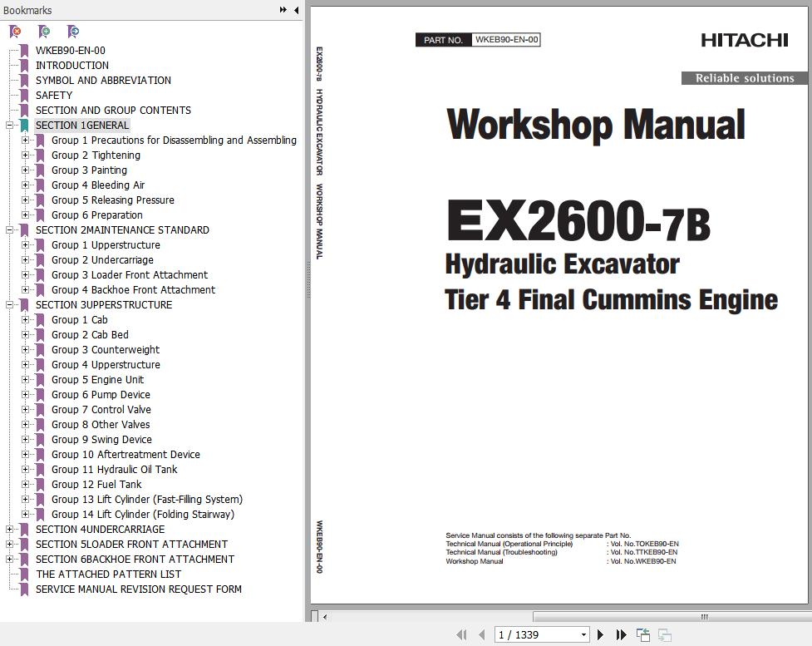
Task: Open the WKEB90-EN-00 bookmark
Action: tap(71, 51)
